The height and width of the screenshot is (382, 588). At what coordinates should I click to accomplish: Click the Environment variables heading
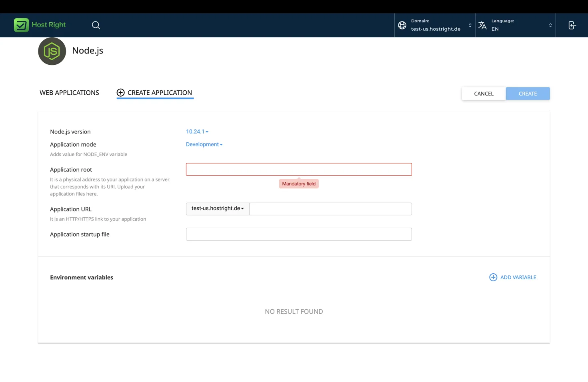82,277
